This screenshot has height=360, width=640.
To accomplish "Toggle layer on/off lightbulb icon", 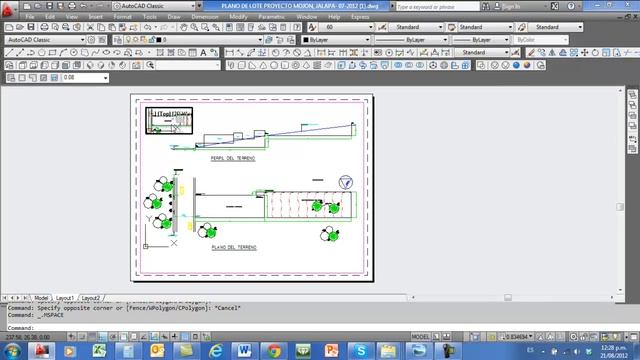I will (x=128, y=40).
